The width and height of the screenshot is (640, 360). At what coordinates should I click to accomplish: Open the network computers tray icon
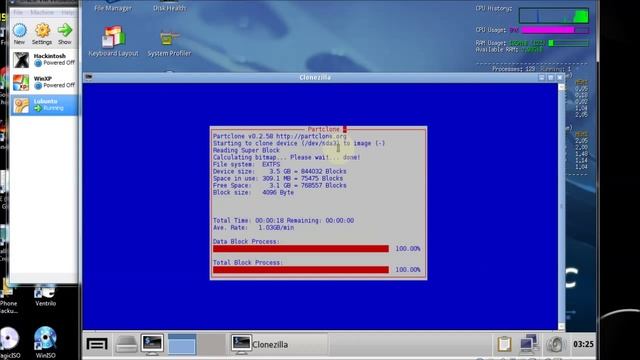[529, 344]
